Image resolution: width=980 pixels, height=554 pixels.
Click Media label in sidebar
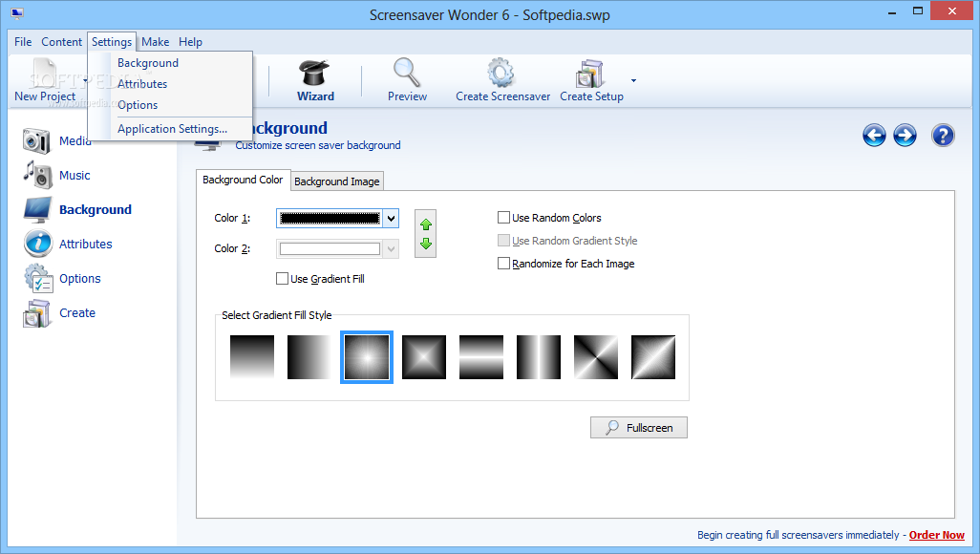tap(75, 140)
